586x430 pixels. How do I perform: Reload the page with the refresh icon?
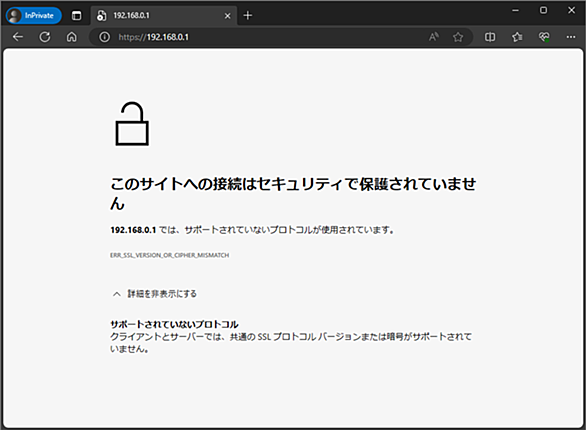[x=45, y=37]
